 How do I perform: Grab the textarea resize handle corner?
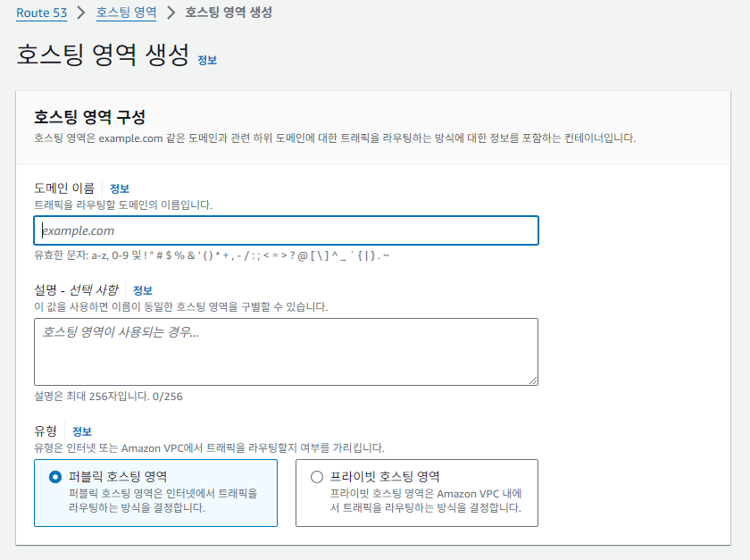pyautogui.click(x=533, y=380)
